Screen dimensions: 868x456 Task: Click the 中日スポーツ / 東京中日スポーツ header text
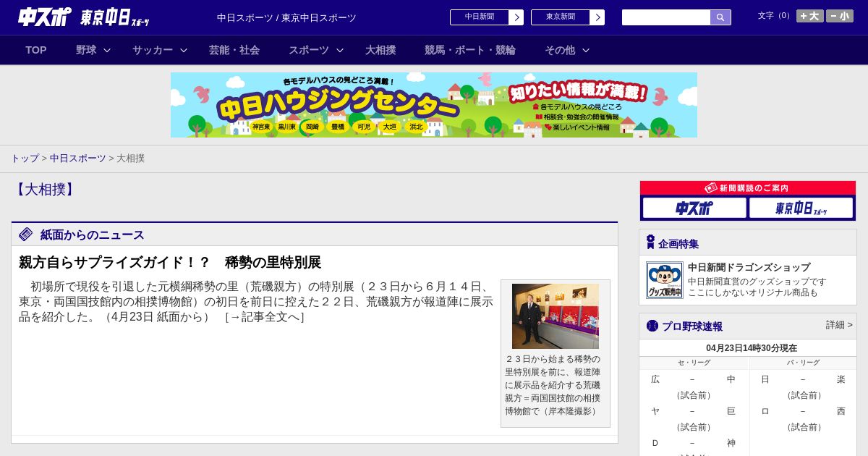286,17
